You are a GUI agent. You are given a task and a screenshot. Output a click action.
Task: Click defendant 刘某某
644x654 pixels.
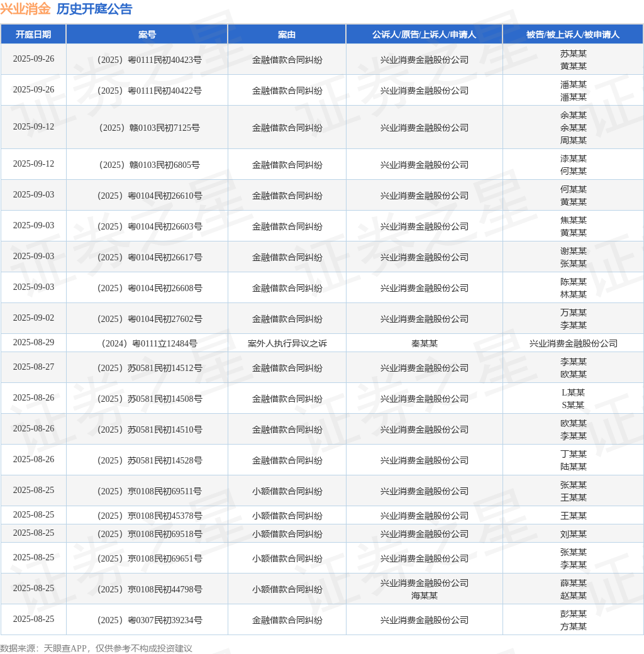(x=573, y=535)
